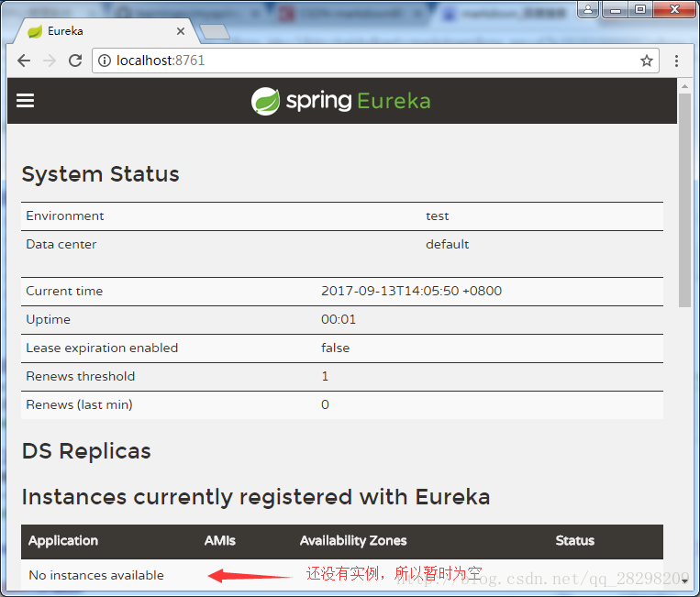The image size is (700, 597).
Task: Click the vertical scrollbar thumb
Action: coord(684,200)
